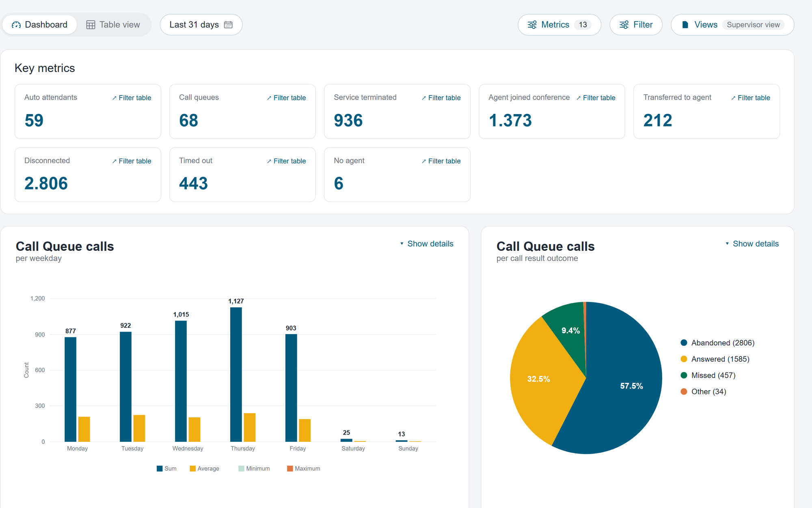The width and height of the screenshot is (812, 508).
Task: Click the Auto attendants value 59
Action: (x=34, y=120)
